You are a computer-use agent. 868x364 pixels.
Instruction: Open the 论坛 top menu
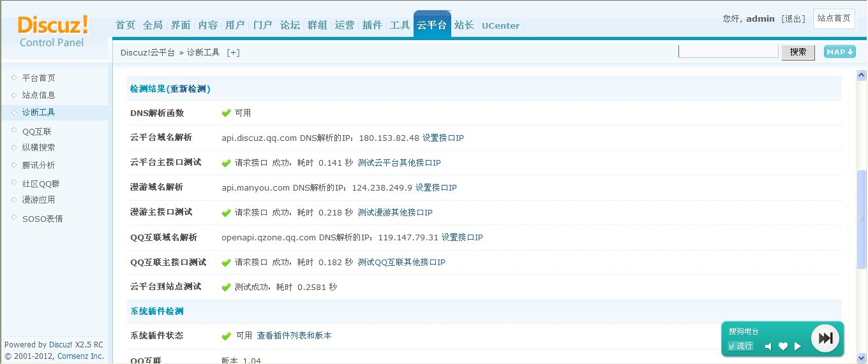[x=290, y=25]
